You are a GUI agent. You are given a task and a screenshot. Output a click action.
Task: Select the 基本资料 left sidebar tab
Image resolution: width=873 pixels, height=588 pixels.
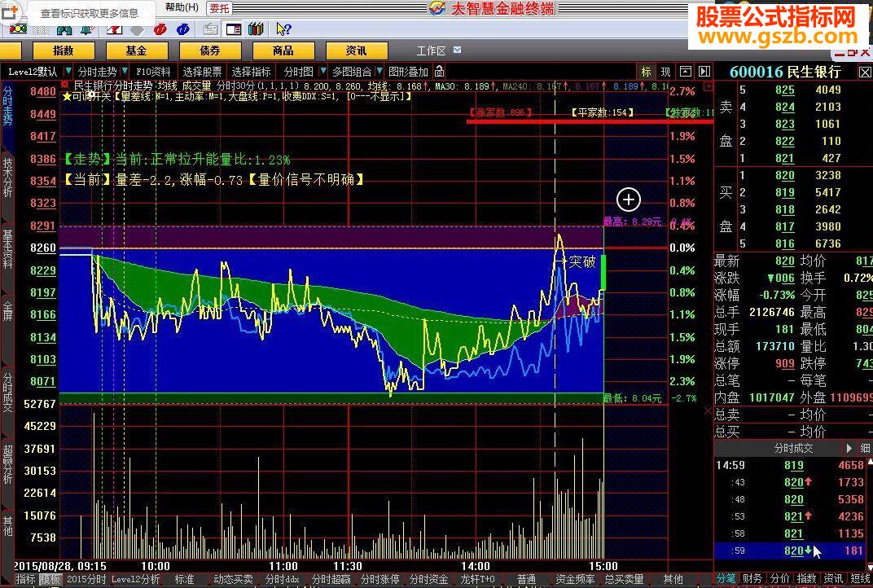tap(7, 248)
